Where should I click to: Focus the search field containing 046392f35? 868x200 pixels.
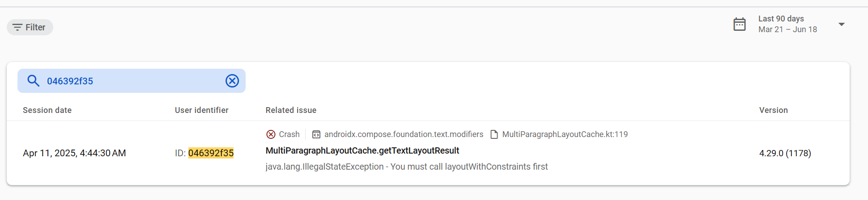[x=132, y=81]
